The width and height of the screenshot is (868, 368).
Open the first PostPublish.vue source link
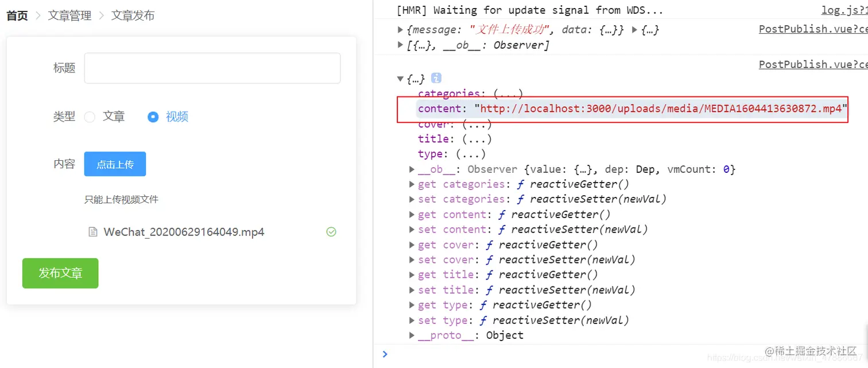coord(813,30)
